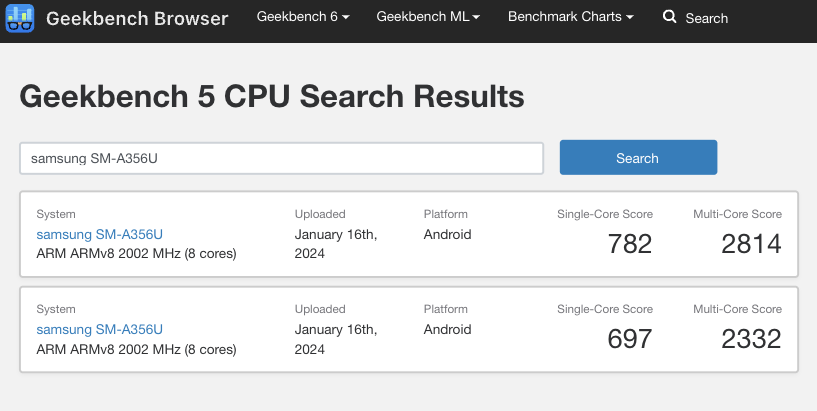The image size is (817, 411).
Task: Open second samsung SM-A356U result link
Action: click(100, 329)
